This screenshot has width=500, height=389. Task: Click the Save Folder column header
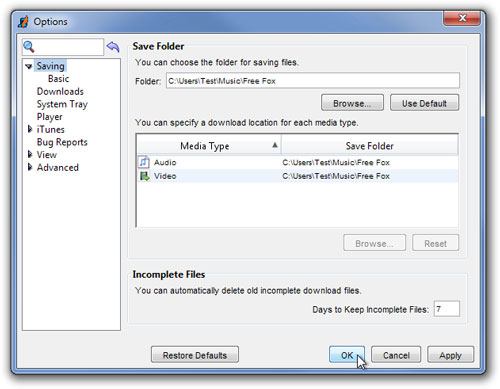click(x=369, y=146)
